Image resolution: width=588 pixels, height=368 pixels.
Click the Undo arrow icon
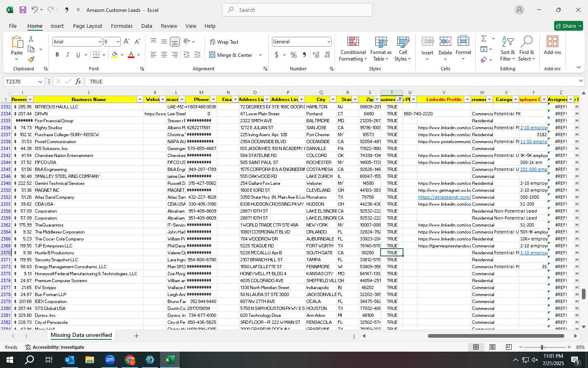(x=35, y=10)
